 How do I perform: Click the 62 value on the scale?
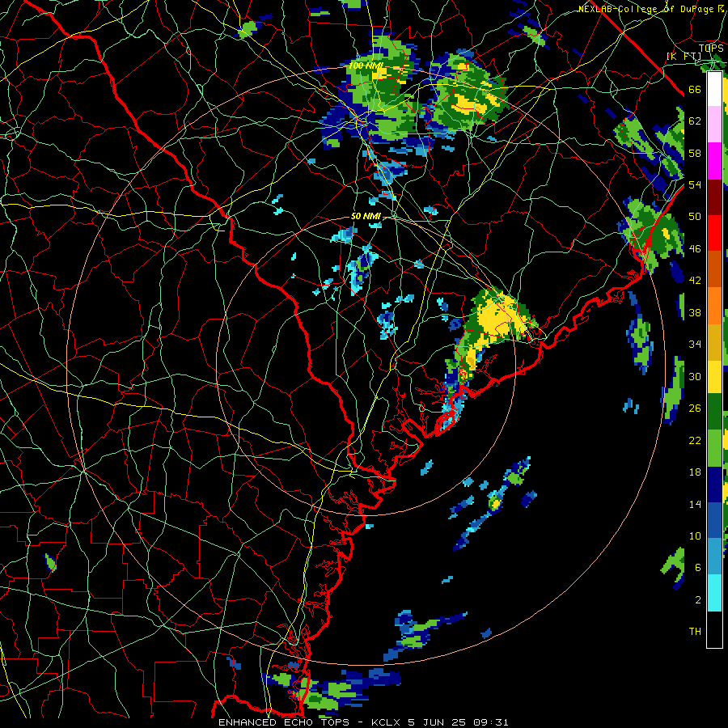695,121
